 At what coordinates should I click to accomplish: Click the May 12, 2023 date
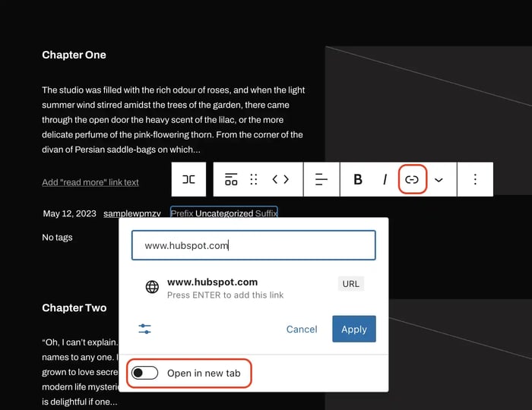click(x=70, y=213)
